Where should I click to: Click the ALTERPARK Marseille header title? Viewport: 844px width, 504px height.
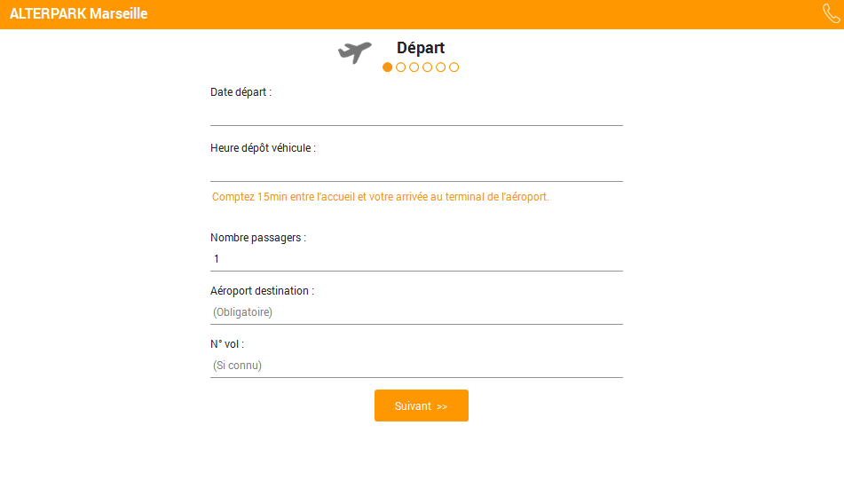pos(79,14)
